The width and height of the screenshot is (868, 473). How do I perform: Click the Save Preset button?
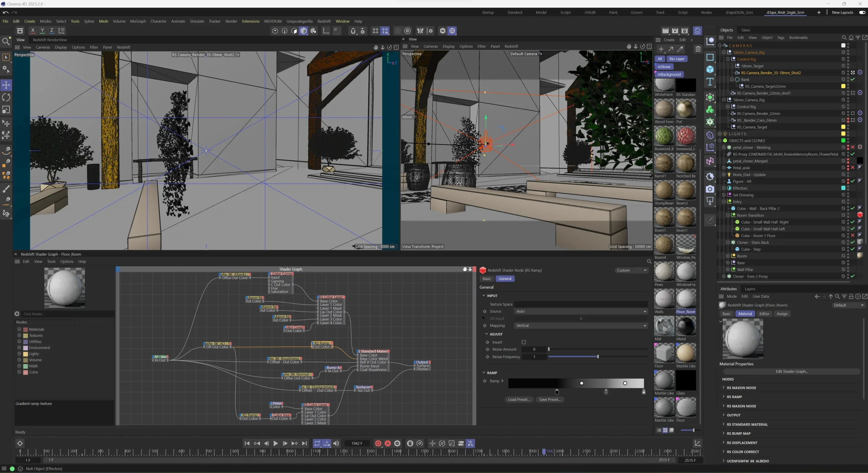click(x=550, y=399)
